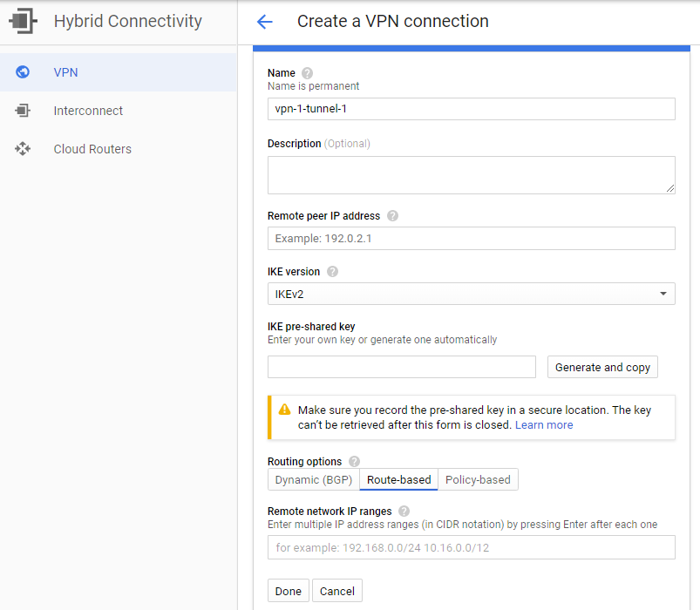
Task: Show help for Routing options
Action: [354, 462]
